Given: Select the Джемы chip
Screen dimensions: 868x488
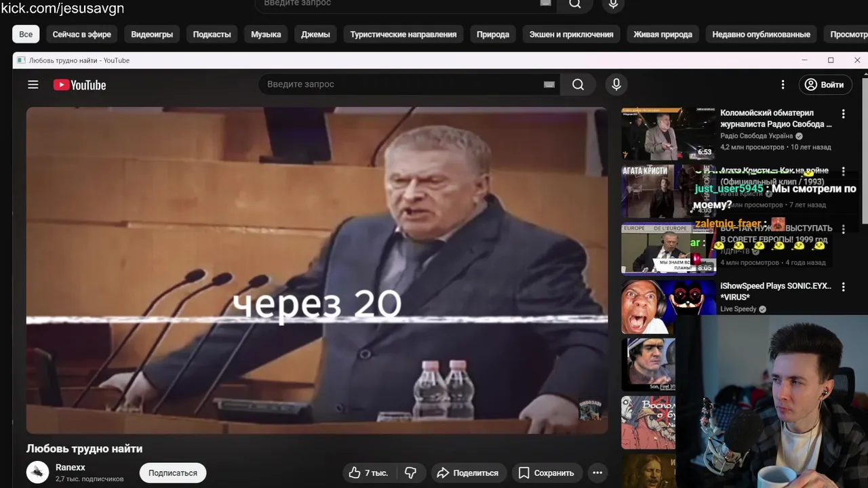Looking at the screenshot, I should (315, 34).
